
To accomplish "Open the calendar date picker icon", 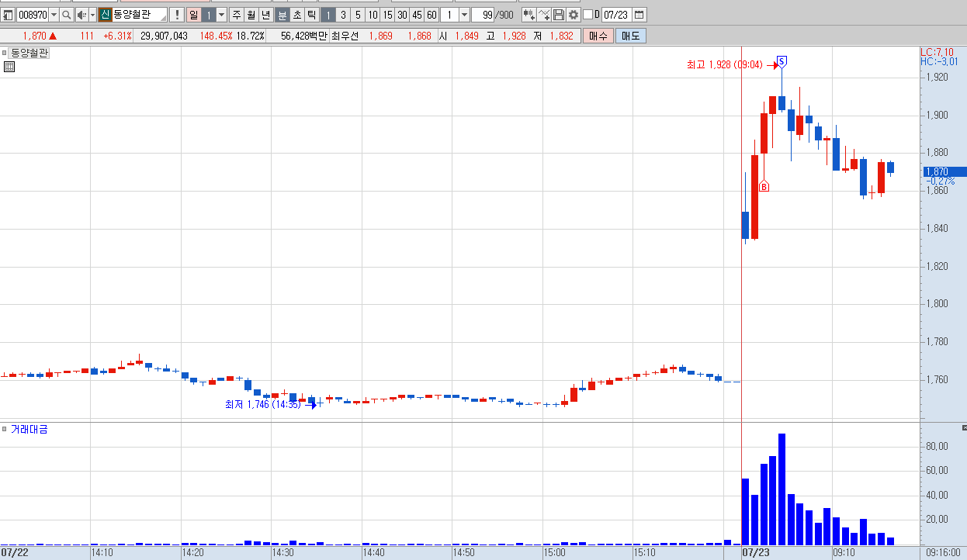I will (x=639, y=15).
